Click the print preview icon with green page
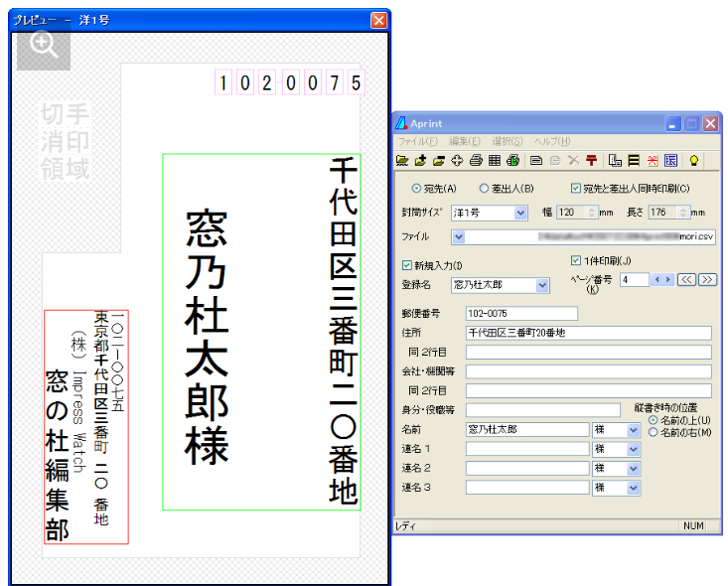 [513, 161]
